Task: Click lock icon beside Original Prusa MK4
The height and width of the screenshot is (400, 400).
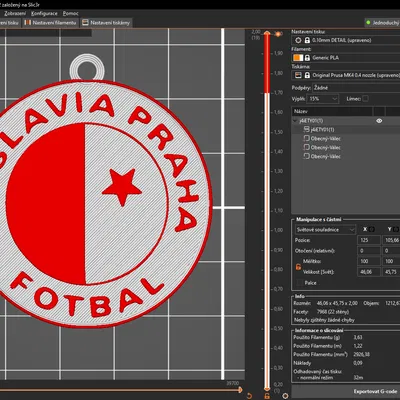Action: click(x=307, y=75)
